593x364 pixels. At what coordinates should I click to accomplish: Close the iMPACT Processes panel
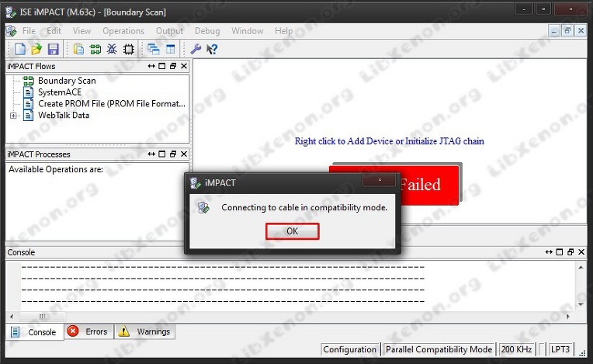[x=184, y=154]
